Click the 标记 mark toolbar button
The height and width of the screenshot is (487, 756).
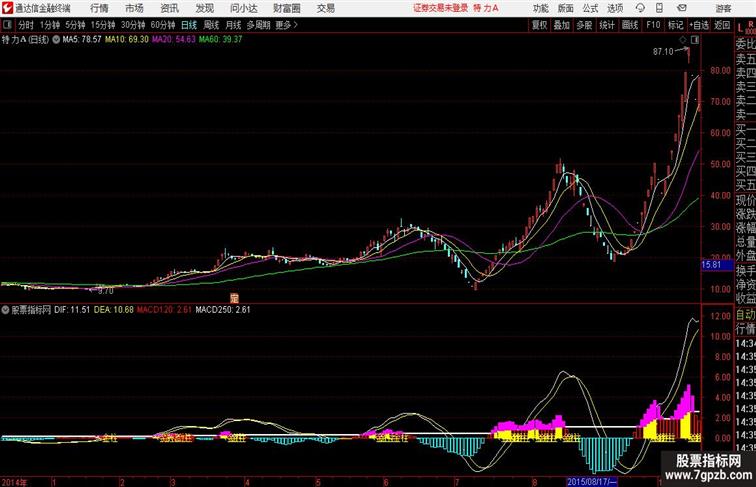point(675,25)
